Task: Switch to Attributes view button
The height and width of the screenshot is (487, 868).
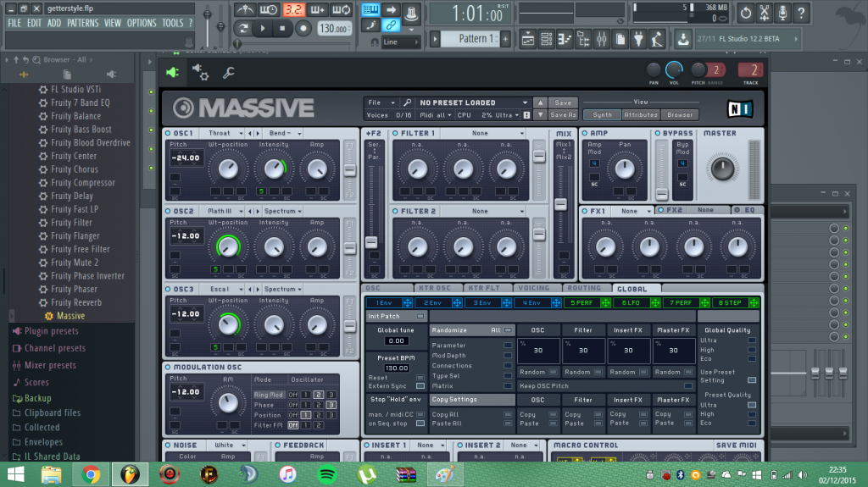Action: click(x=641, y=115)
